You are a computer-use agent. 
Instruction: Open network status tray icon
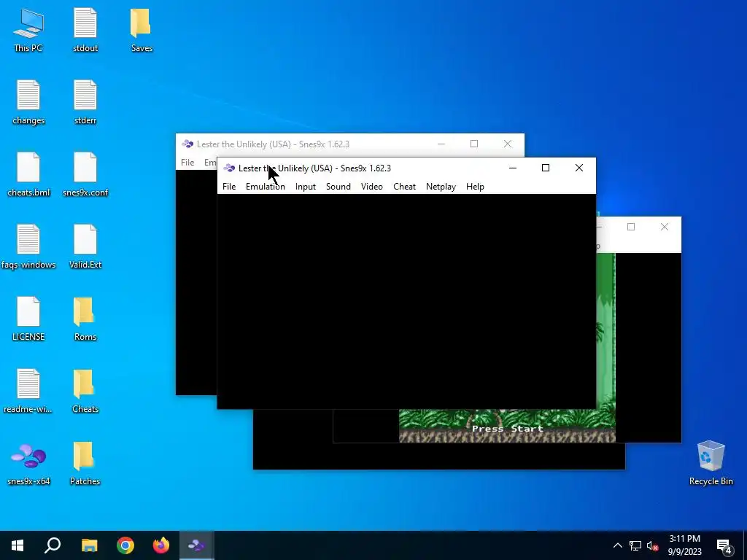tap(635, 545)
